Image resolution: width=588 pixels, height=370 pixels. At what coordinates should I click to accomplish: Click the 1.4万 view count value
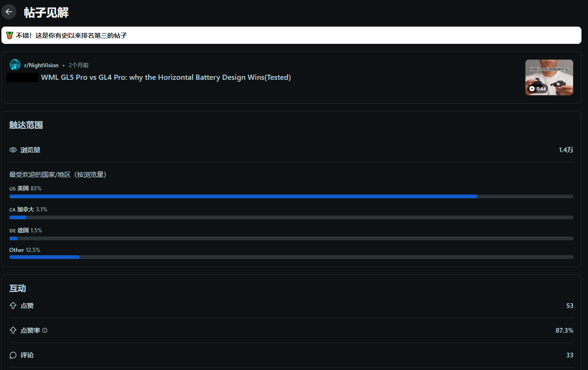click(566, 150)
